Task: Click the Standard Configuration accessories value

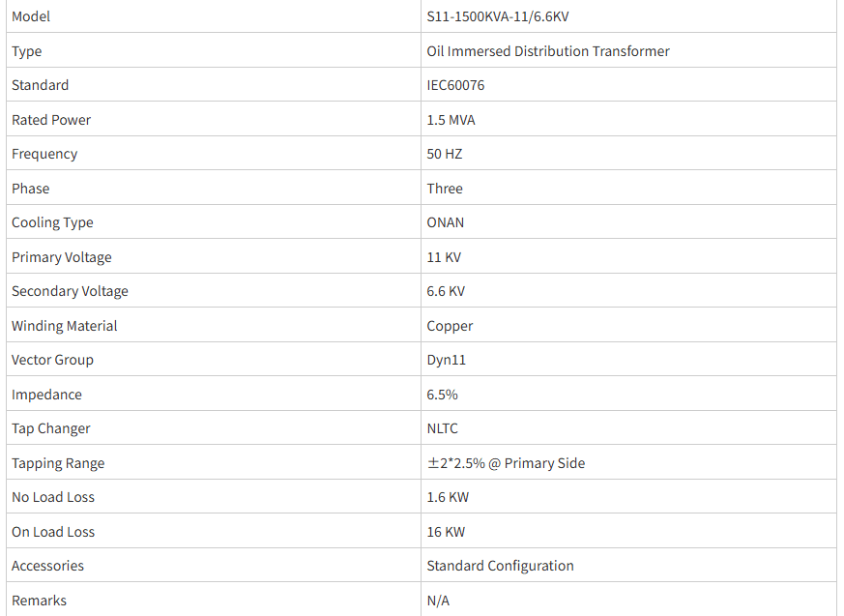Action: tap(500, 566)
